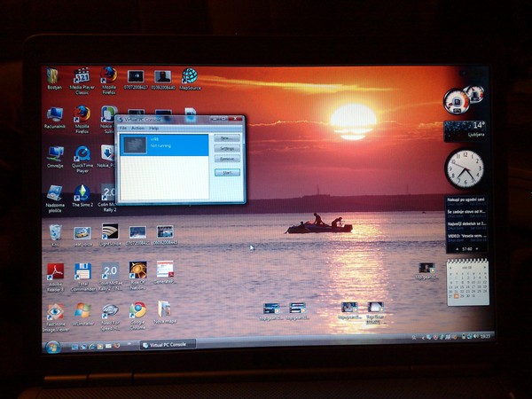Open feed headline starting with 'VIDEO:'
The height and width of the screenshot is (399, 532).
(466, 237)
